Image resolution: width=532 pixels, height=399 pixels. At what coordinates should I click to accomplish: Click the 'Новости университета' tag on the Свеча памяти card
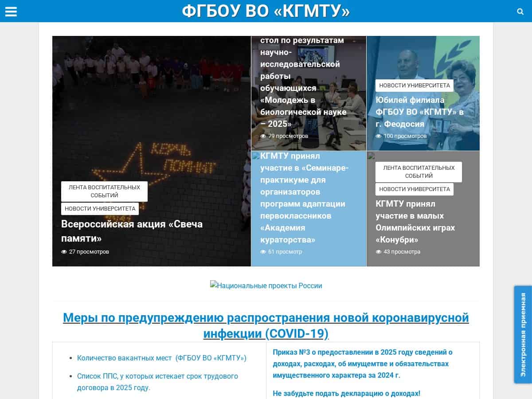100,208
